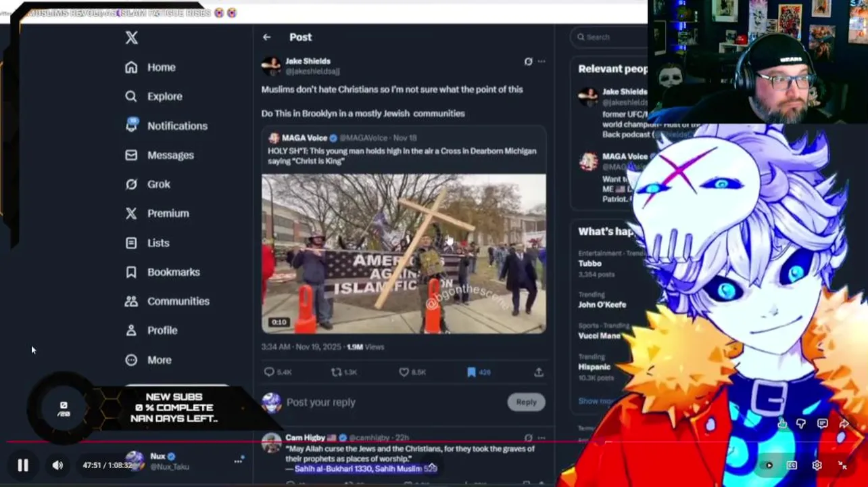Click the Grok icon on Jake Shields post
Screen dimensions: 868x487
tap(528, 62)
